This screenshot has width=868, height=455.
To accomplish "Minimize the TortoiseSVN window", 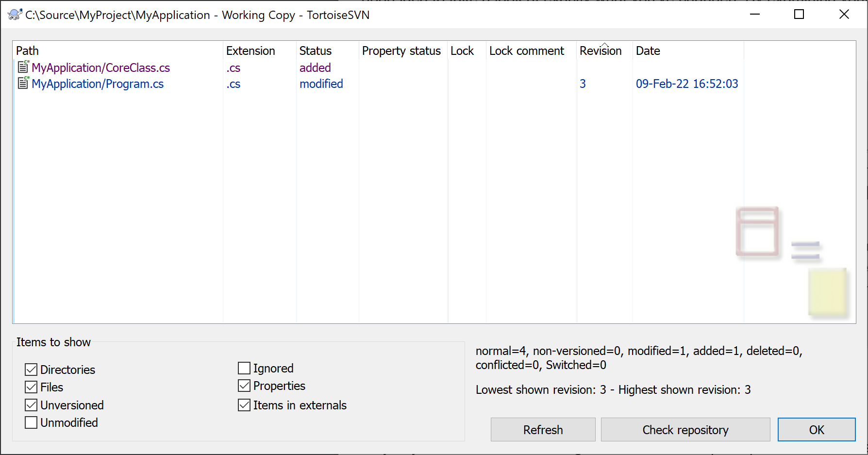I will click(755, 15).
